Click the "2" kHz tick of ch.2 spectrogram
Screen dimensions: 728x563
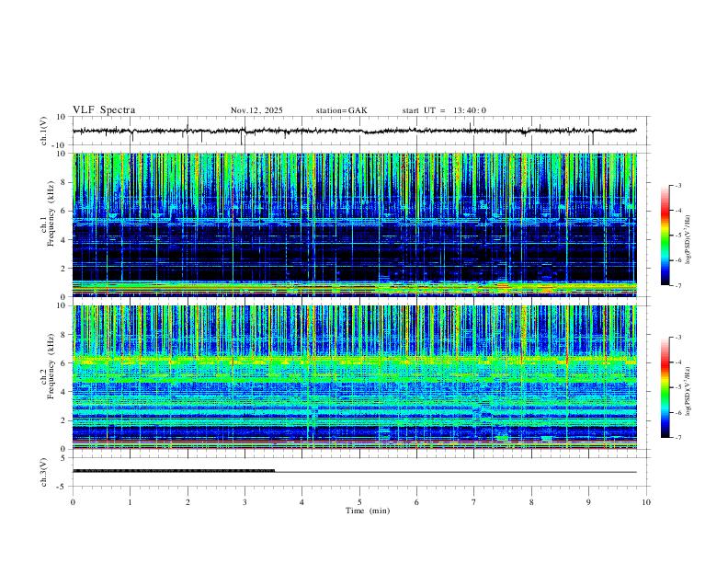(64, 420)
